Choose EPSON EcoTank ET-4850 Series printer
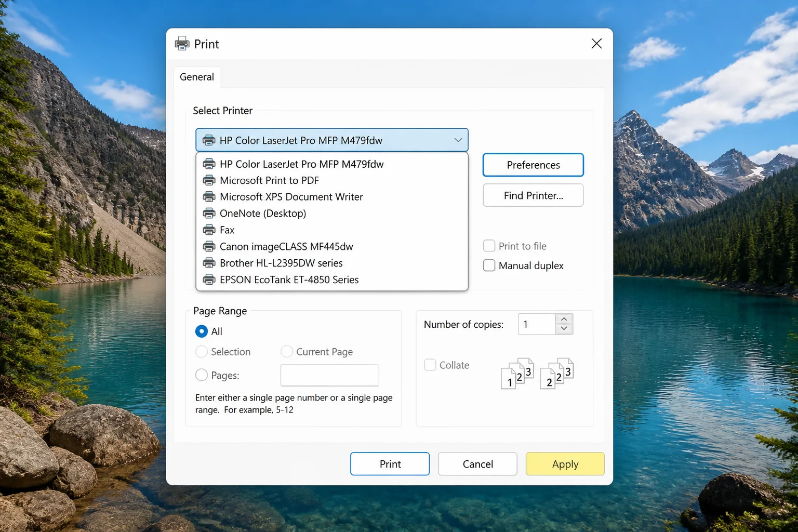 332,280
